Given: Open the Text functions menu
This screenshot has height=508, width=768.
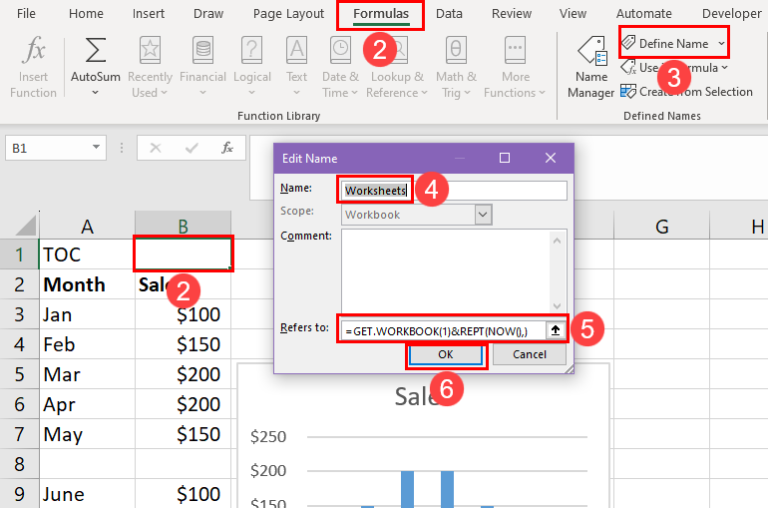Looking at the screenshot, I should click(296, 67).
